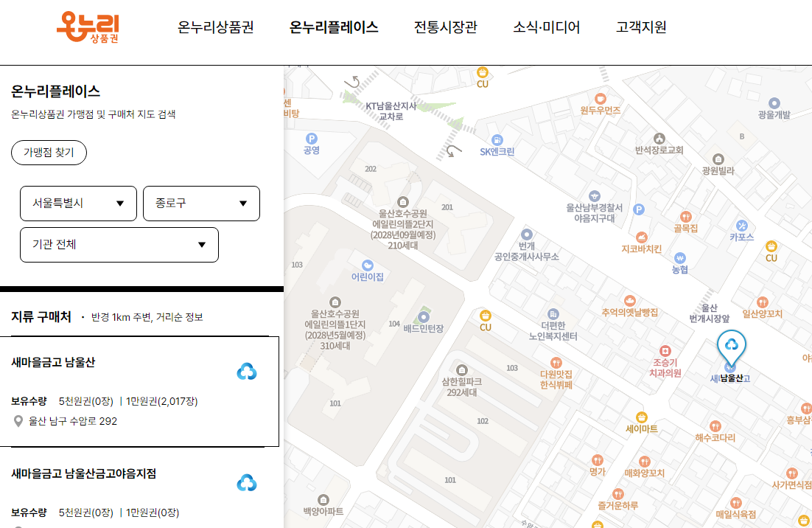The image size is (812, 528).
Task: Click the CU icon near 삼한힐파크
Action: tap(486, 315)
